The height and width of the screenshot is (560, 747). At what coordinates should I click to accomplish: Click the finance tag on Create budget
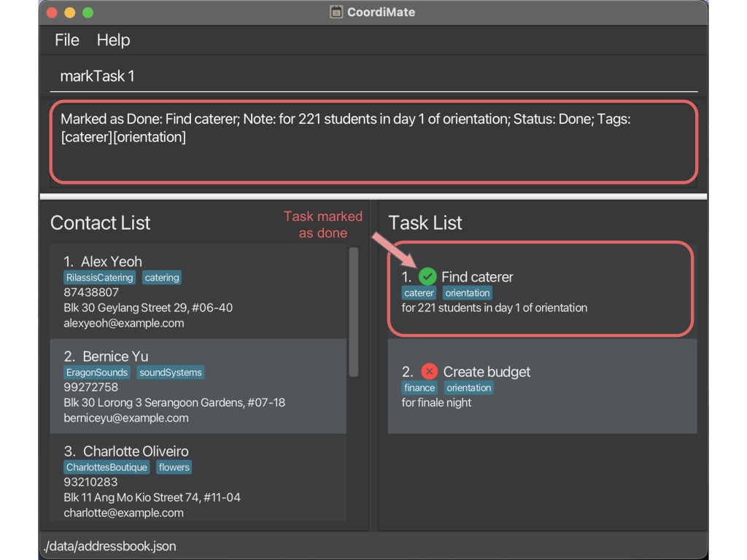419,388
